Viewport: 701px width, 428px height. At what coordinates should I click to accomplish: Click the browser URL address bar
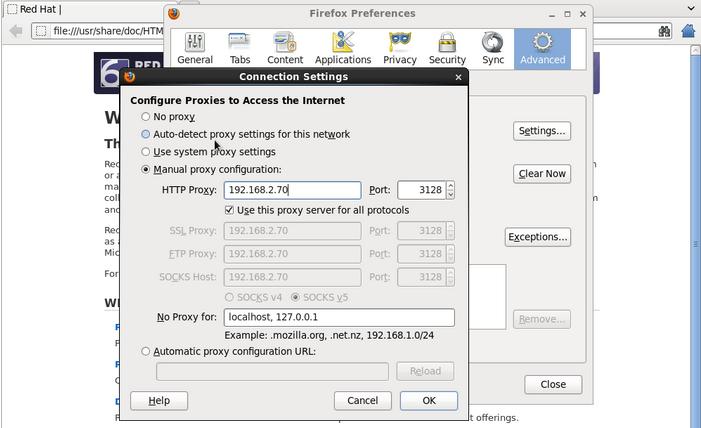point(98,31)
